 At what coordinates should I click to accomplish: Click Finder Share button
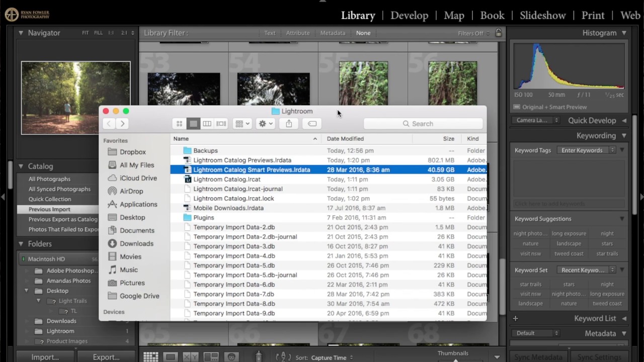(x=289, y=124)
